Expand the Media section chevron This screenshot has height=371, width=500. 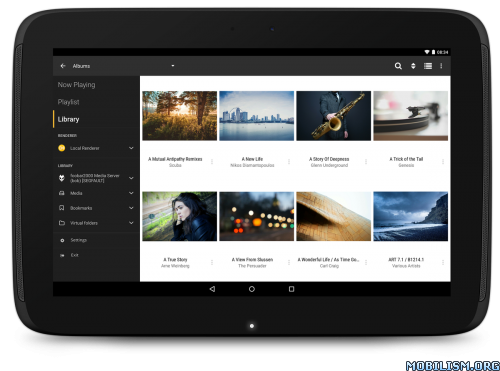[x=131, y=193]
